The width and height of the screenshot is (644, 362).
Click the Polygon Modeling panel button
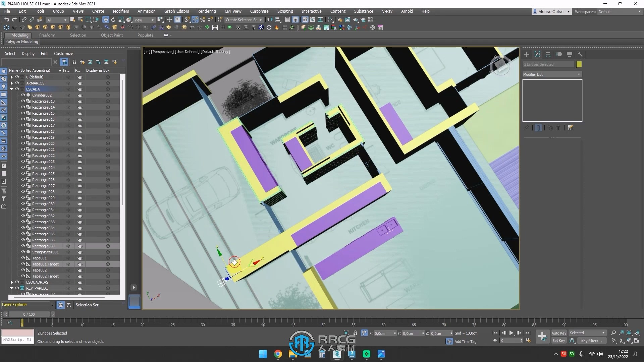pos(22,42)
